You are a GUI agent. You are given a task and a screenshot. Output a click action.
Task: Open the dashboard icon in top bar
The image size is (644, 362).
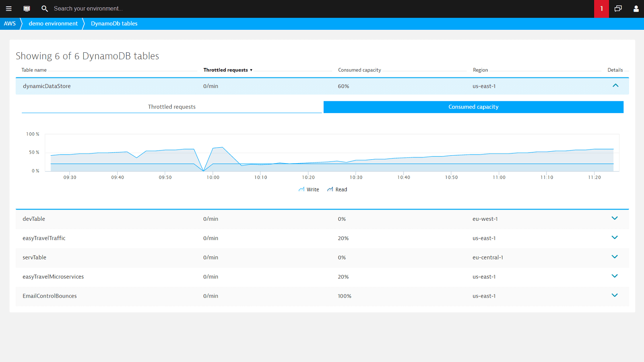[27, 8]
